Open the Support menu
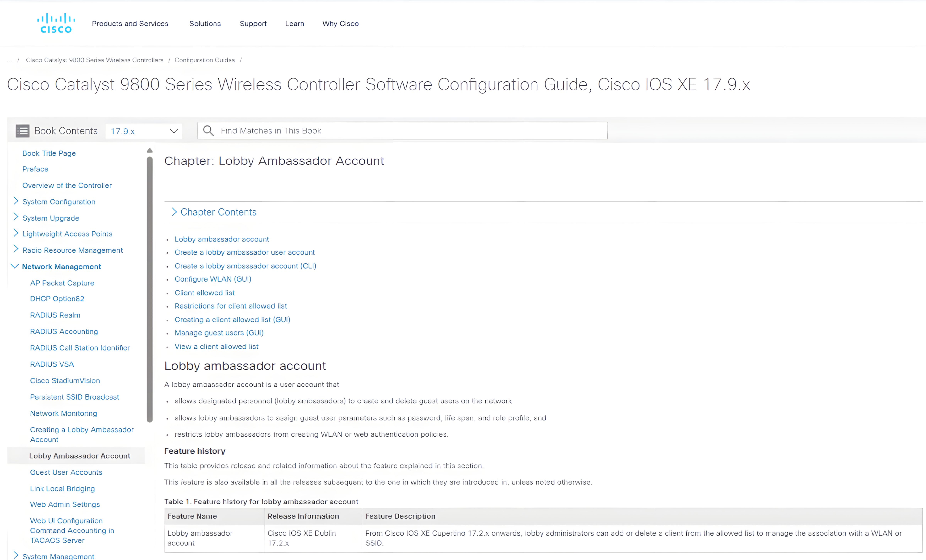This screenshot has height=560, width=926. tap(253, 24)
